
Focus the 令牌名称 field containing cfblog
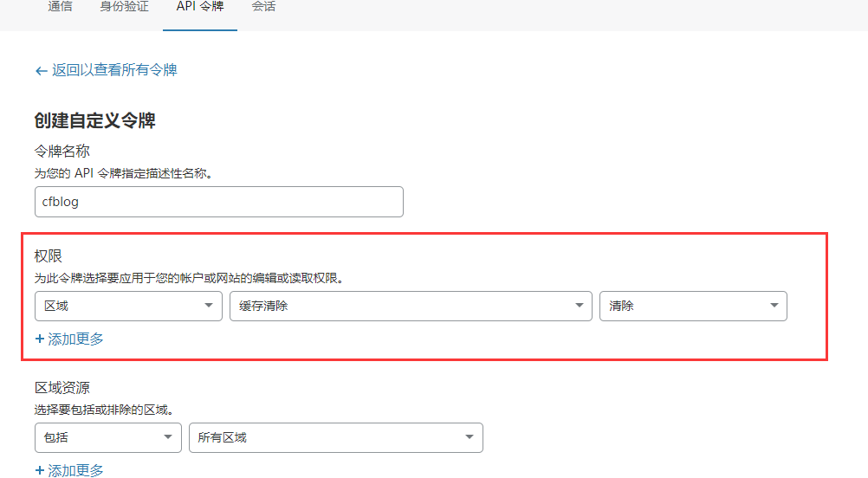tap(218, 202)
